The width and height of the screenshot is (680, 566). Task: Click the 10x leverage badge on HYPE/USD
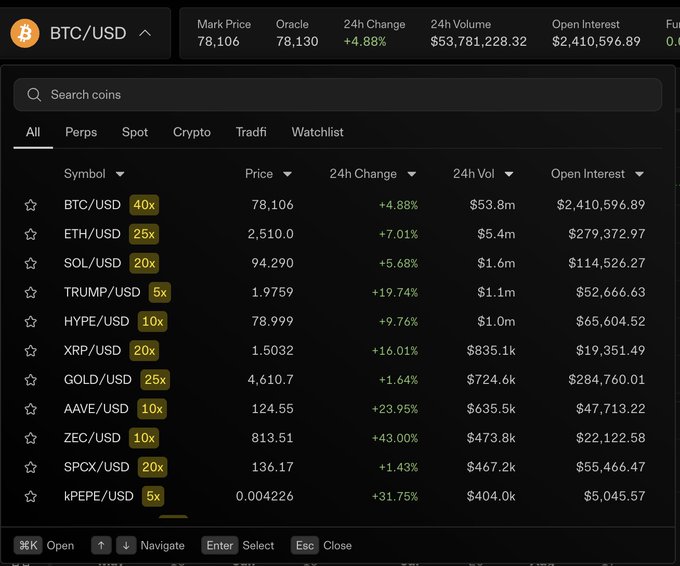point(152,321)
